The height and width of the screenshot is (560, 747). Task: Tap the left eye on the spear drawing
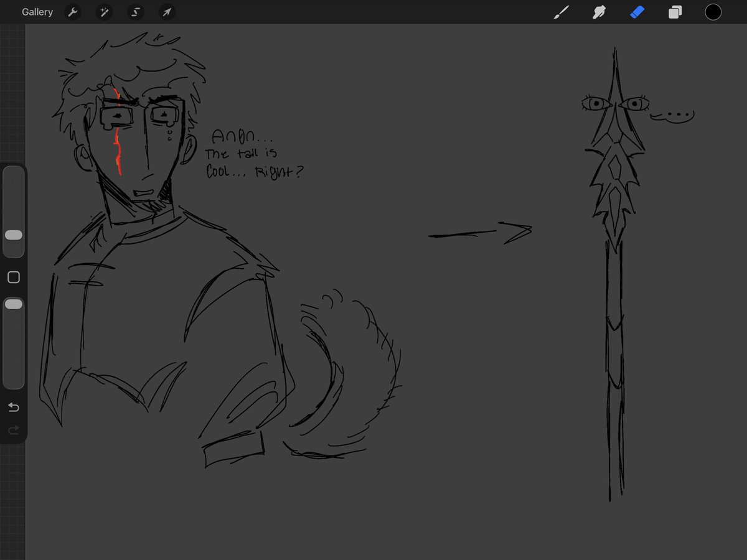point(595,103)
